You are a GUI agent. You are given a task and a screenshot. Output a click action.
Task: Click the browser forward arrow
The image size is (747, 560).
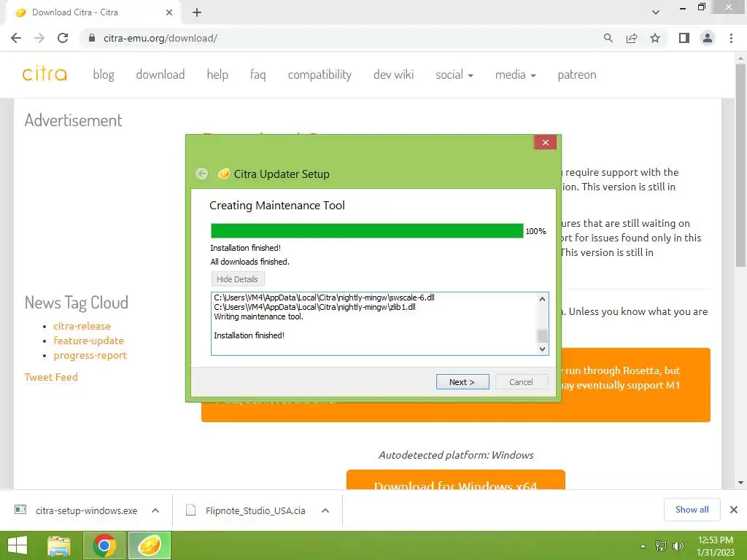pos(39,38)
